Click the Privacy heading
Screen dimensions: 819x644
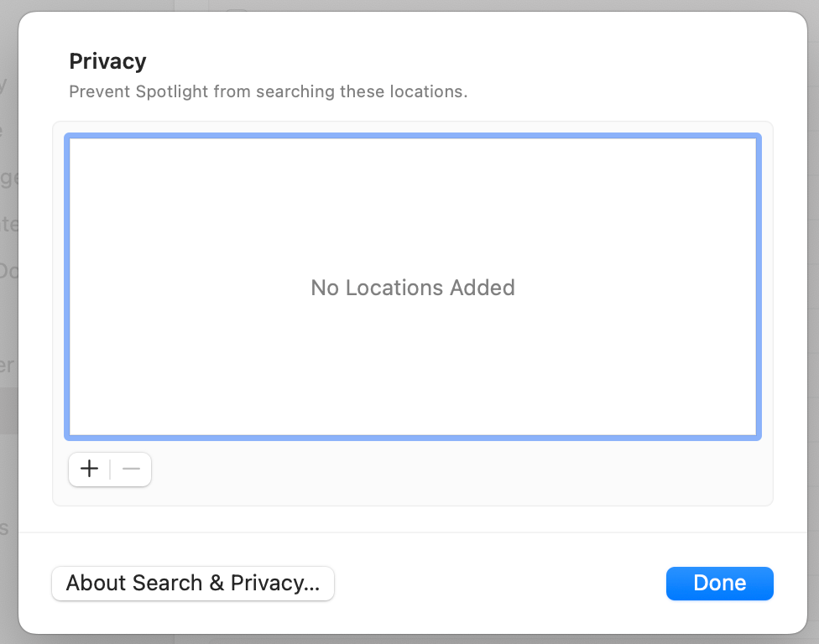[x=107, y=61]
